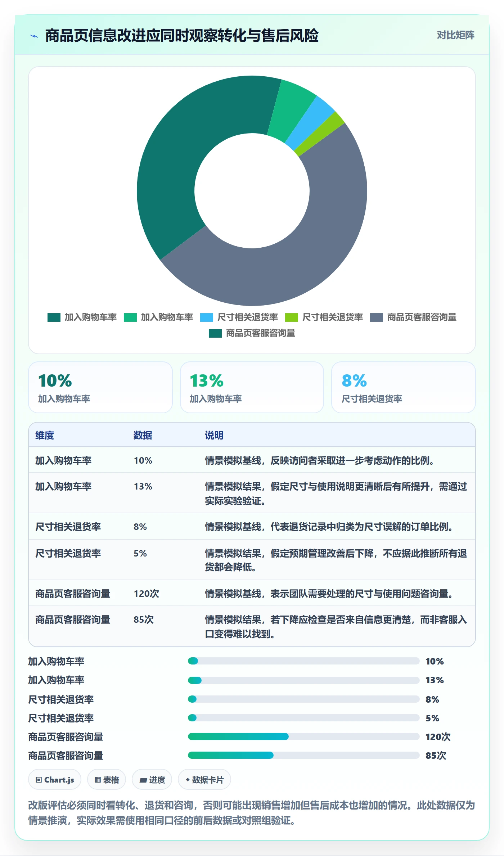Viewport: 504px width, 856px height.
Task: Click the Chart.js chip
Action: point(55,780)
